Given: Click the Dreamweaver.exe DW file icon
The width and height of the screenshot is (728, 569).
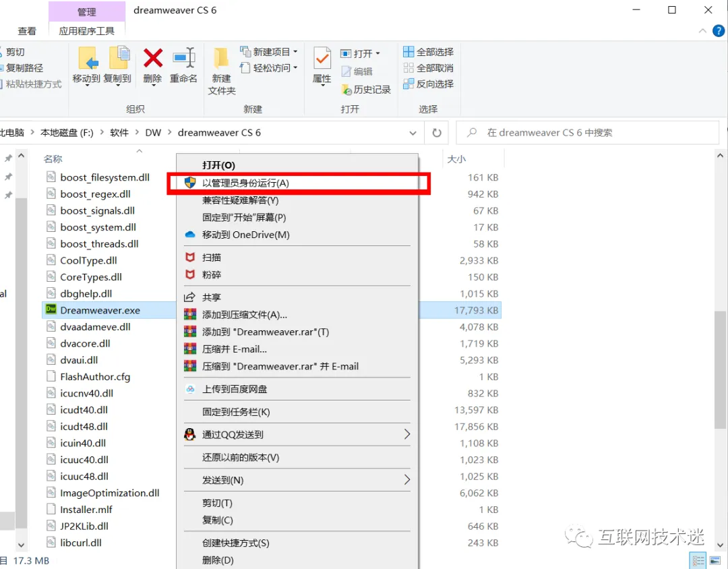Looking at the screenshot, I should tap(51, 309).
